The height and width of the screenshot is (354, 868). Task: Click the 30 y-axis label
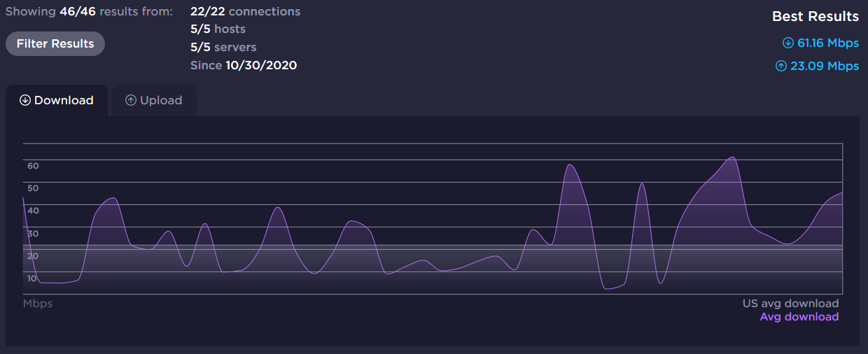(x=33, y=234)
